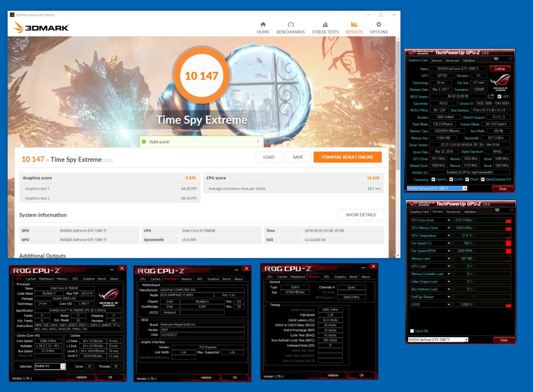Switch to Advanced tab in GPU-Z Graphics Card window
The height and width of the screenshot is (392, 533).
tap(452, 60)
